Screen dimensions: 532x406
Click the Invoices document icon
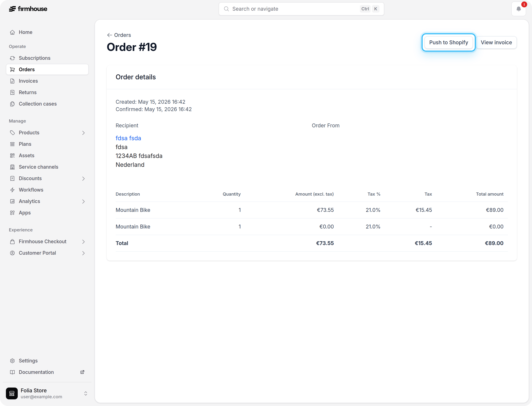tap(12, 81)
